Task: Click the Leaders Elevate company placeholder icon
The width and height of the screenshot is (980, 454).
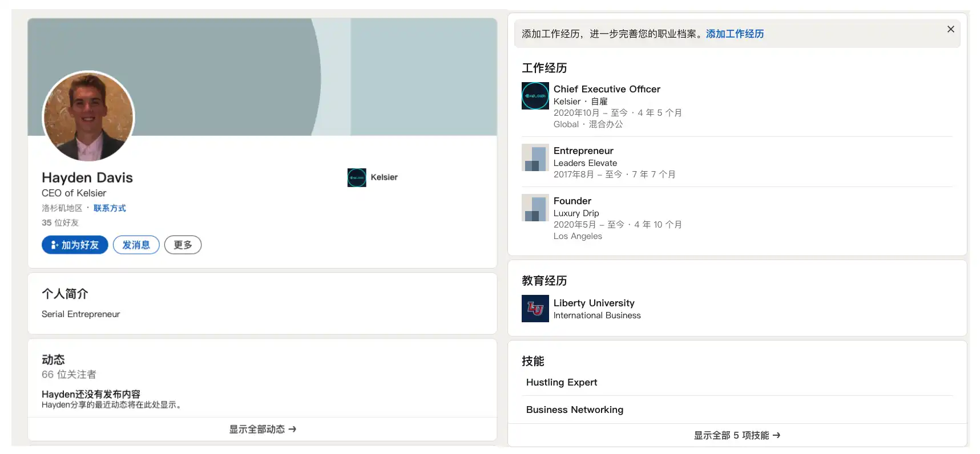Action: point(535,157)
